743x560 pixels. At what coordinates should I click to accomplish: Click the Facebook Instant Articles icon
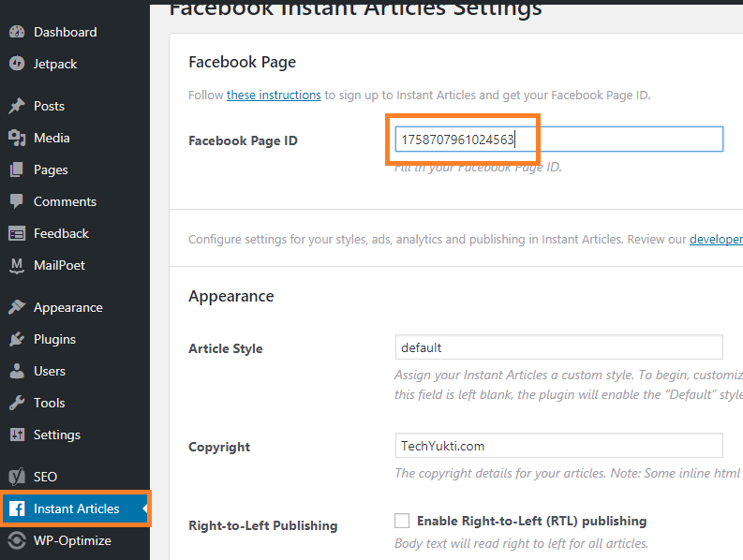pos(17,508)
